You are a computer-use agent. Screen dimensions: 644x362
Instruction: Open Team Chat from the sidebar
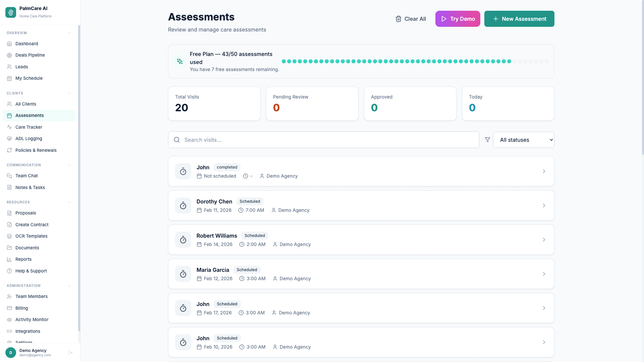click(x=26, y=176)
